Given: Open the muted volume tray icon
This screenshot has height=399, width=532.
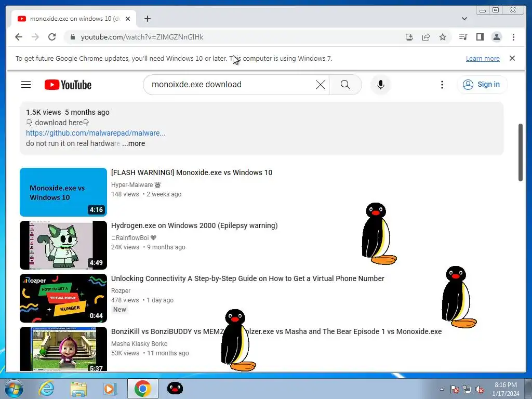Looking at the screenshot, I should pyautogui.click(x=480, y=389).
